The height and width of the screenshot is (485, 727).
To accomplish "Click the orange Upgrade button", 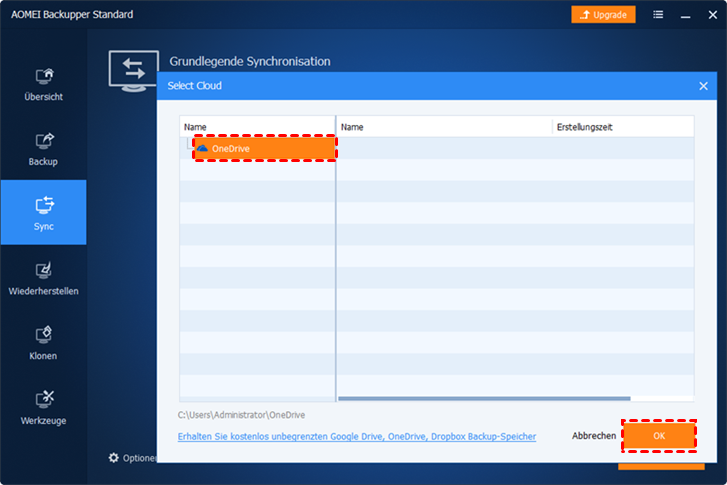I will (603, 14).
